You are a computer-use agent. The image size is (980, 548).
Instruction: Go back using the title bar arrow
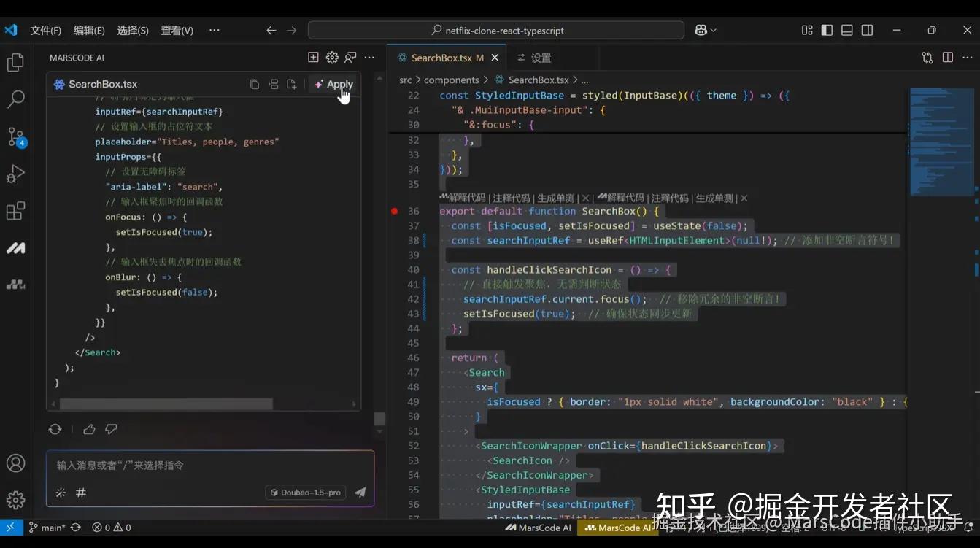point(271,31)
